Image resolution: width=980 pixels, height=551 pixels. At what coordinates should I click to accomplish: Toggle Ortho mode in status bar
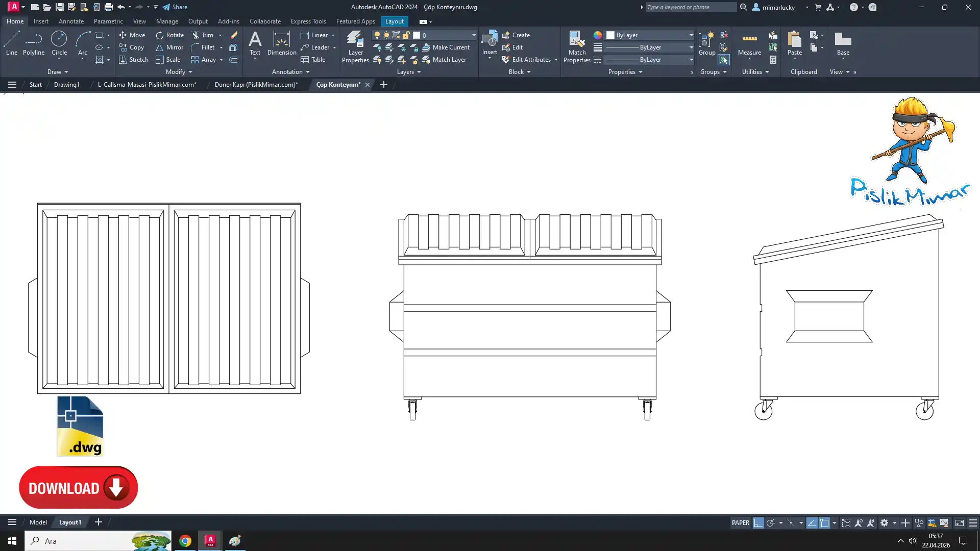click(758, 523)
